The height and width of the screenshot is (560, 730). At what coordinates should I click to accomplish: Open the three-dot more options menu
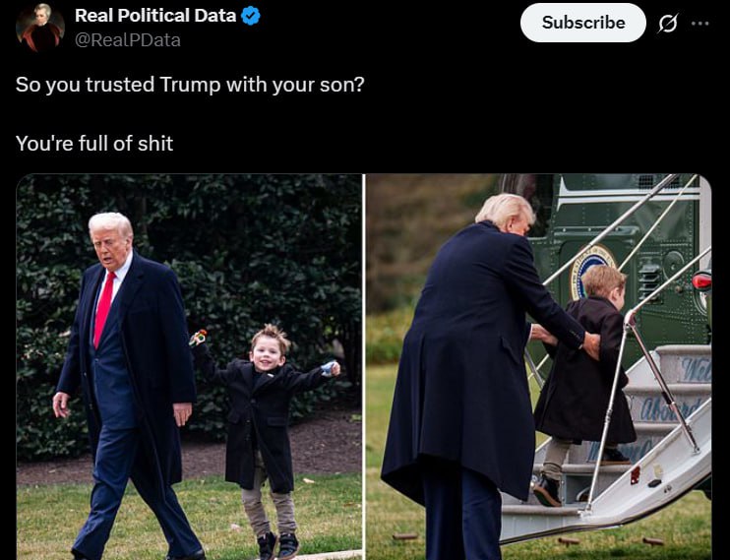[x=700, y=23]
